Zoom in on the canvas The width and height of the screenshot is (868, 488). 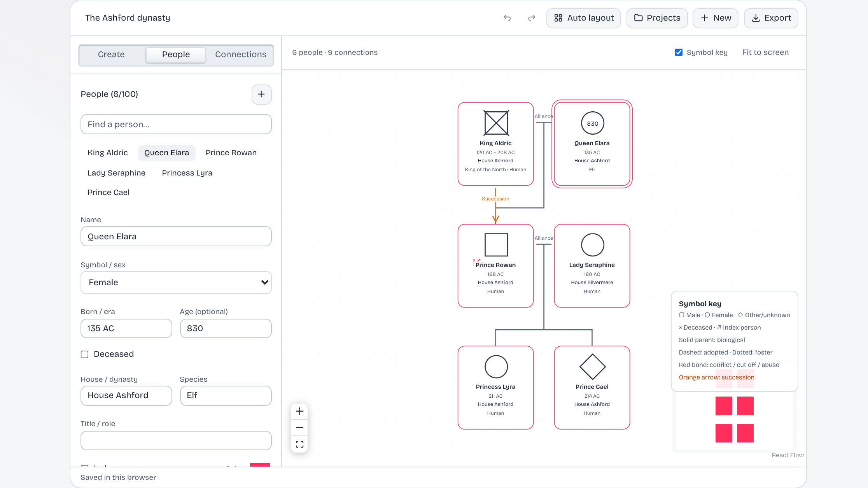click(x=299, y=411)
